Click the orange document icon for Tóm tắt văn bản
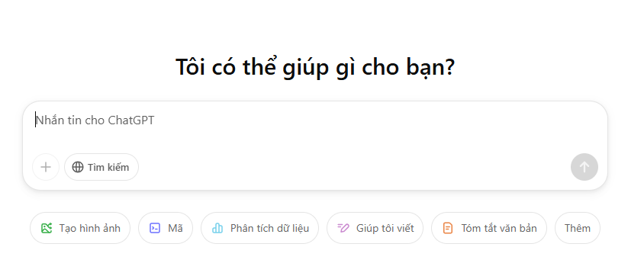This screenshot has width=644, height=276. (x=448, y=228)
